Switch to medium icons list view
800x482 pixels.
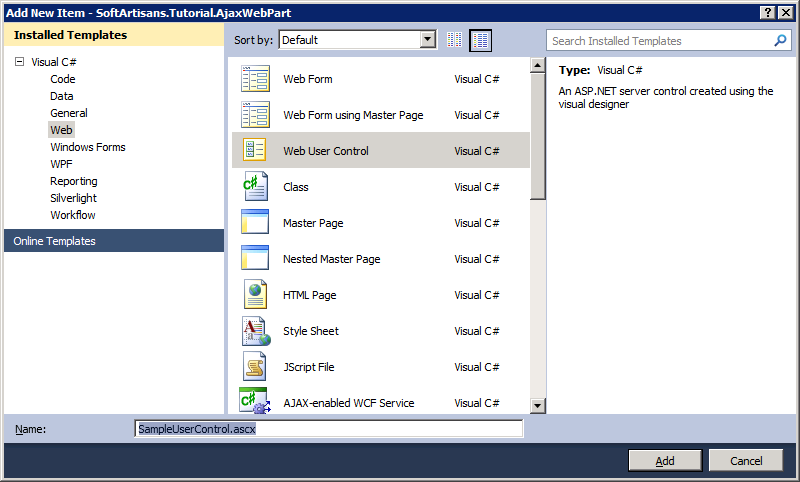click(480, 40)
